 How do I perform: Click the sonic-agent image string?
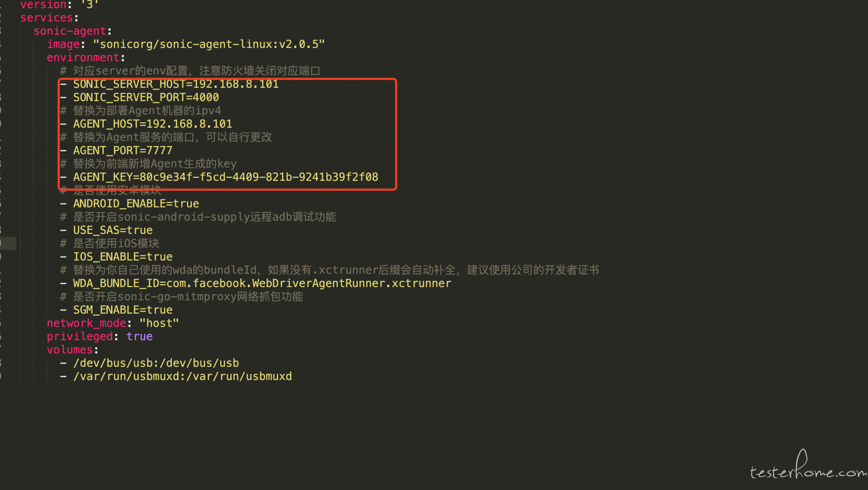coord(209,44)
